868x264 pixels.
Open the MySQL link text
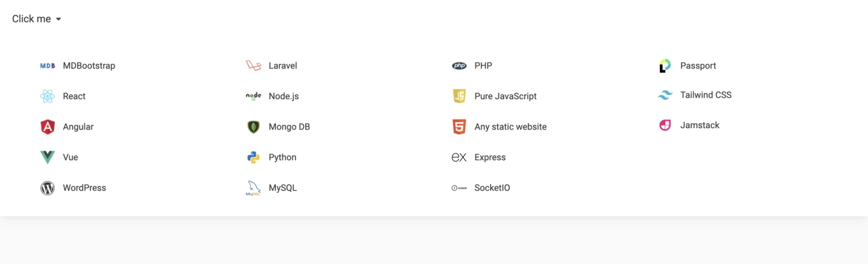283,188
